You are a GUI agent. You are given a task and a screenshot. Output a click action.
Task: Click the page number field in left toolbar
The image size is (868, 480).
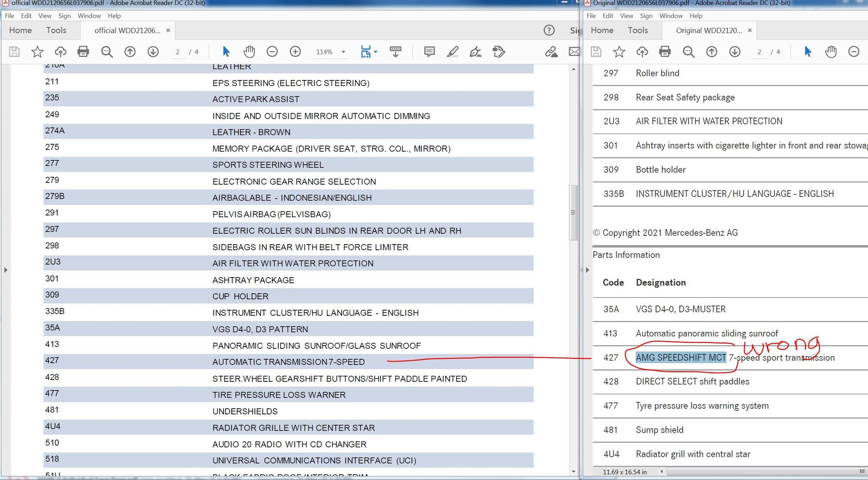tap(178, 52)
